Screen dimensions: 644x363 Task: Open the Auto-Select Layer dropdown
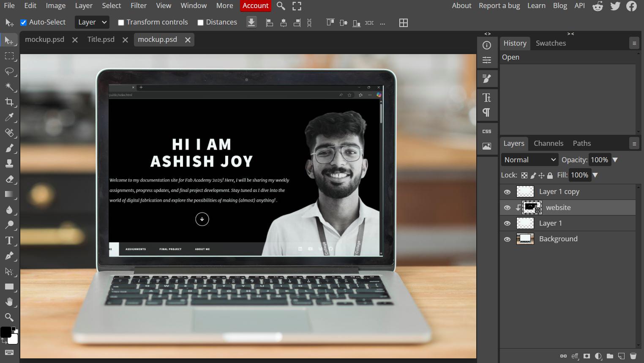pyautogui.click(x=92, y=22)
